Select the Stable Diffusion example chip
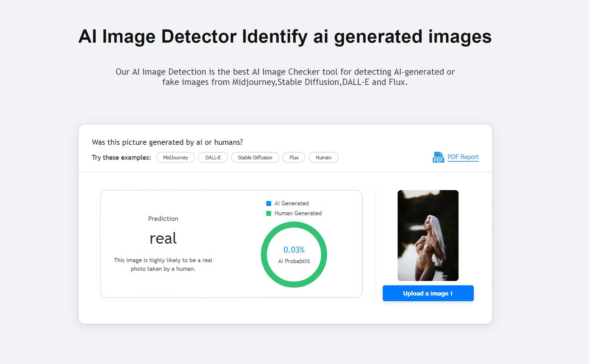Image resolution: width=589 pixels, height=364 pixels. [x=255, y=157]
